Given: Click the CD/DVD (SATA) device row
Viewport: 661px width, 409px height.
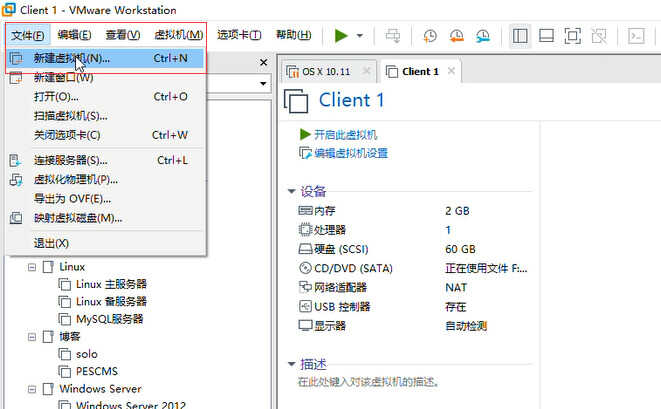Looking at the screenshot, I should pos(413,268).
